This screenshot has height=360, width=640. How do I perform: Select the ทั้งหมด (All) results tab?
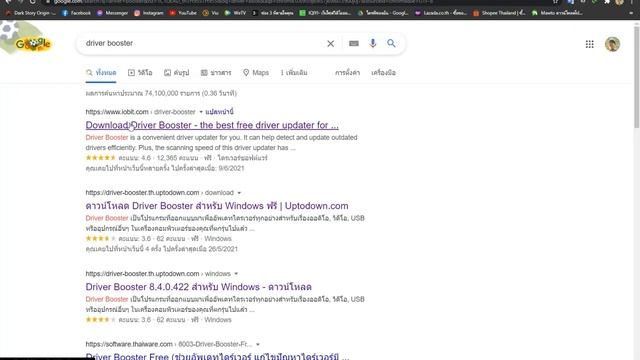[101, 73]
